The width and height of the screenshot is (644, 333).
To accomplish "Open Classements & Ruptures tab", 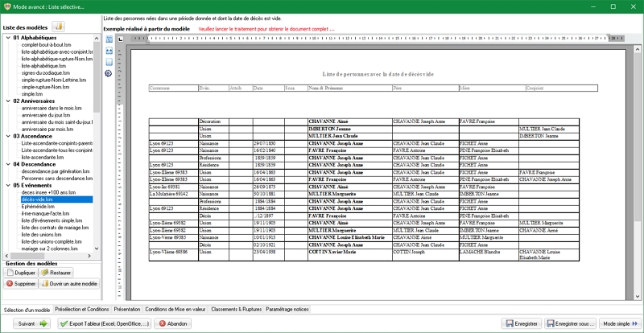I will (236, 309).
